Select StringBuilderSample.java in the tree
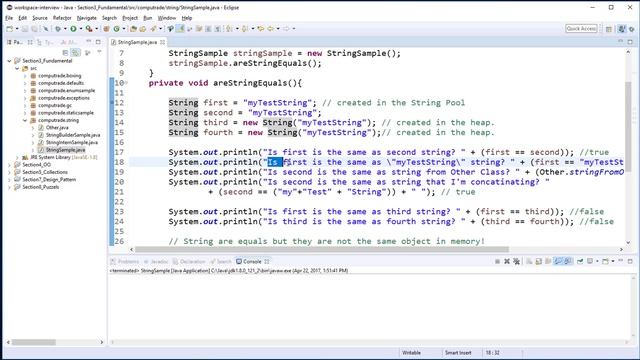The image size is (640, 360). pyautogui.click(x=73, y=135)
